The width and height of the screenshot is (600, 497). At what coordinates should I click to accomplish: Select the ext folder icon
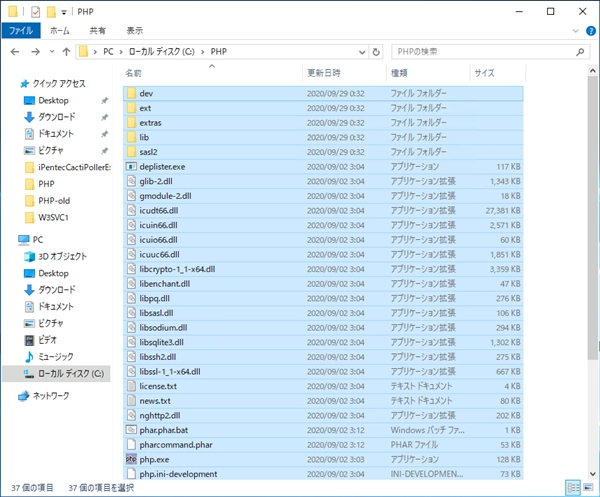[x=132, y=108]
